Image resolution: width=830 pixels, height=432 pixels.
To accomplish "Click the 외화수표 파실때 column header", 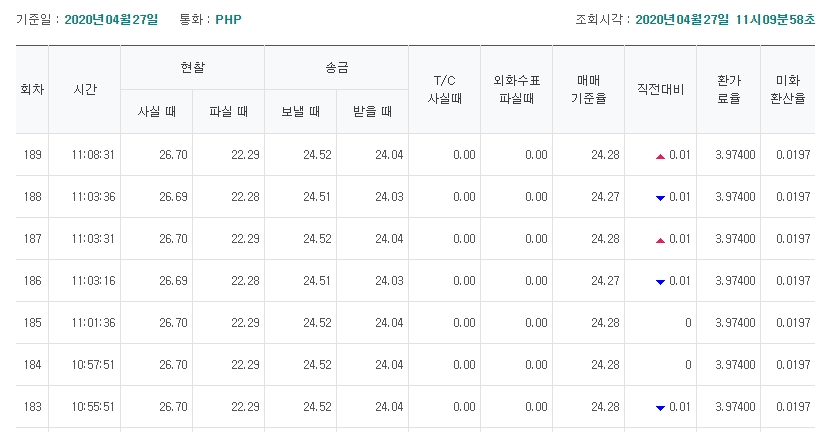I will pyautogui.click(x=517, y=89).
